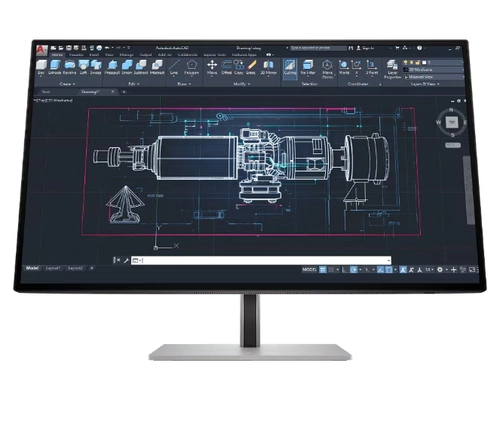
Task: Switch to the View ribbon tab
Action: click(109, 55)
